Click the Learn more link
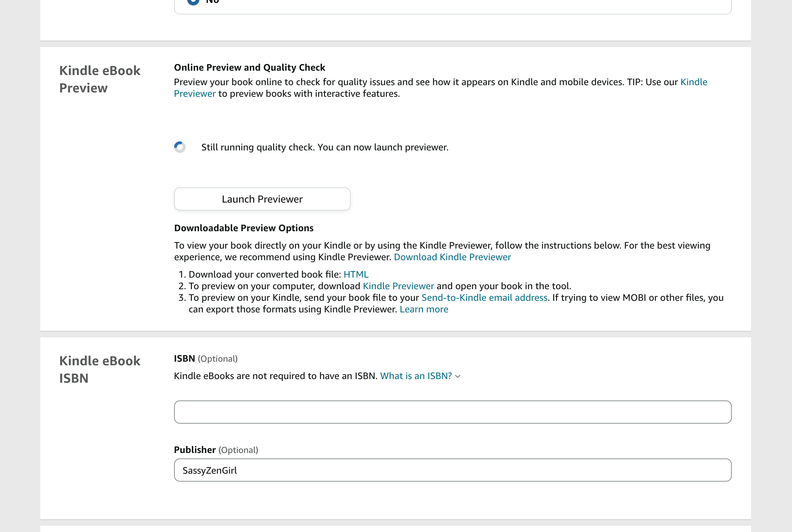This screenshot has width=792, height=532. [424, 309]
